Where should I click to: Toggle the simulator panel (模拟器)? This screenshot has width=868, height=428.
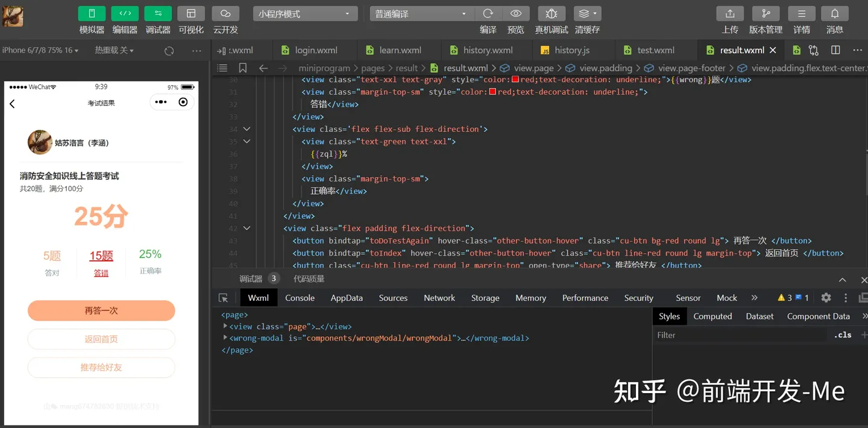coord(92,14)
